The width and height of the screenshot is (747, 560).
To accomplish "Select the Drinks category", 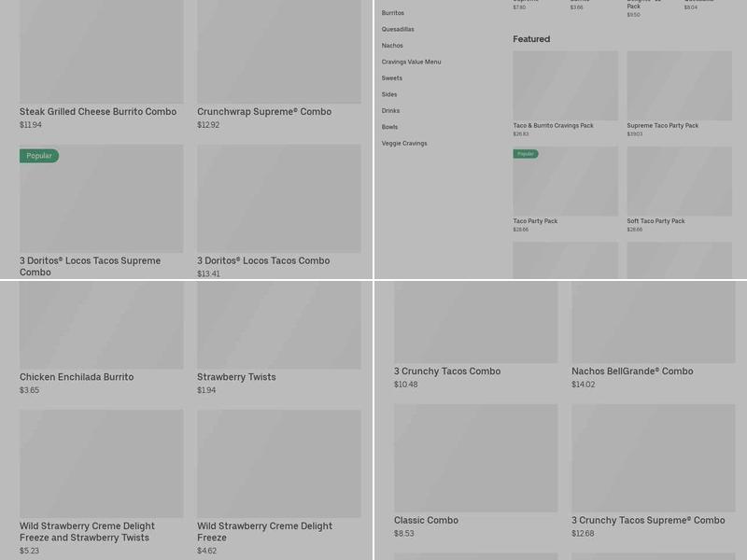I will click(x=390, y=111).
